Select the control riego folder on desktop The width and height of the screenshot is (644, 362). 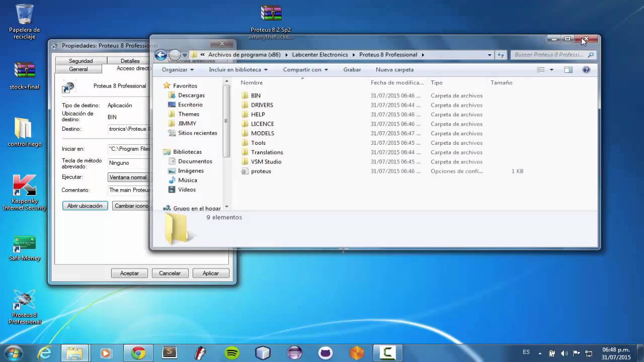pos(24,132)
